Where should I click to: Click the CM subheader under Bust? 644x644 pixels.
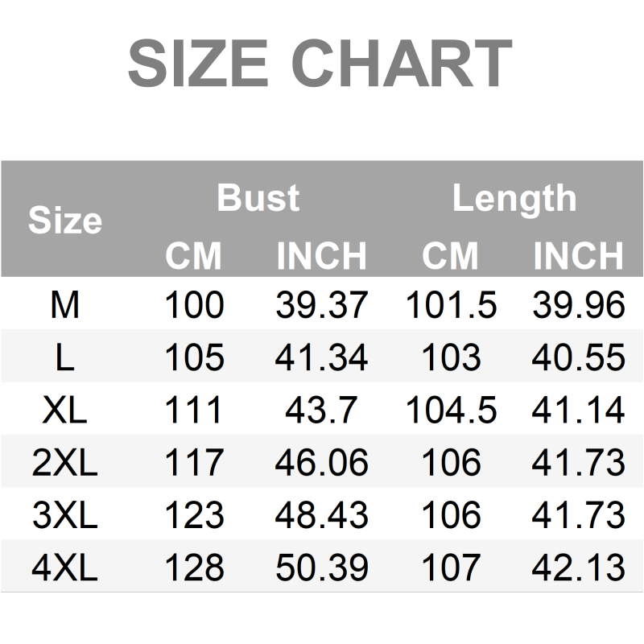coord(193,257)
